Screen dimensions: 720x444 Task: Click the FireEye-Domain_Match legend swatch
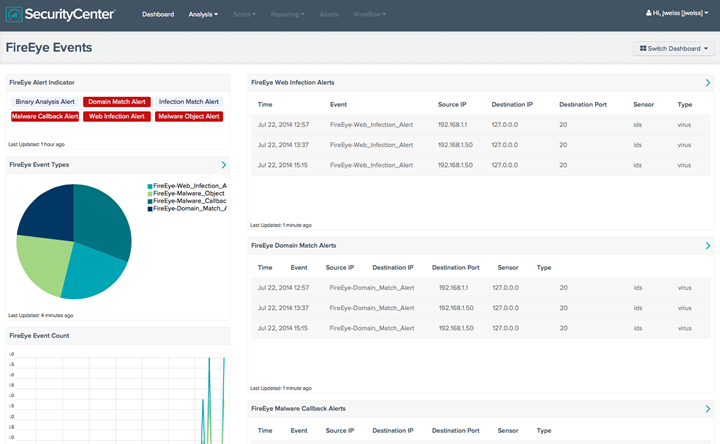pyautogui.click(x=150, y=209)
